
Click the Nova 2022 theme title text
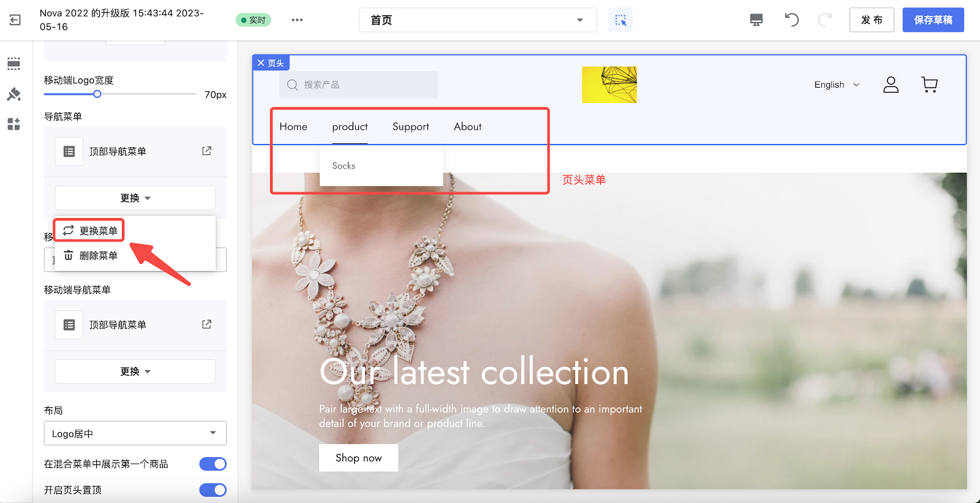click(122, 20)
